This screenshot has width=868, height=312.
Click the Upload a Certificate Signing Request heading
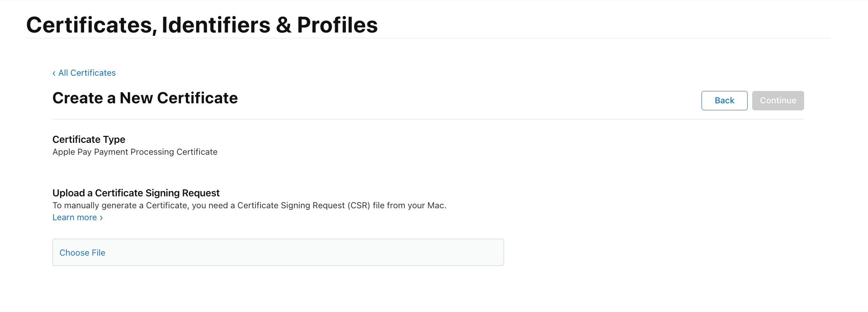pyautogui.click(x=136, y=193)
